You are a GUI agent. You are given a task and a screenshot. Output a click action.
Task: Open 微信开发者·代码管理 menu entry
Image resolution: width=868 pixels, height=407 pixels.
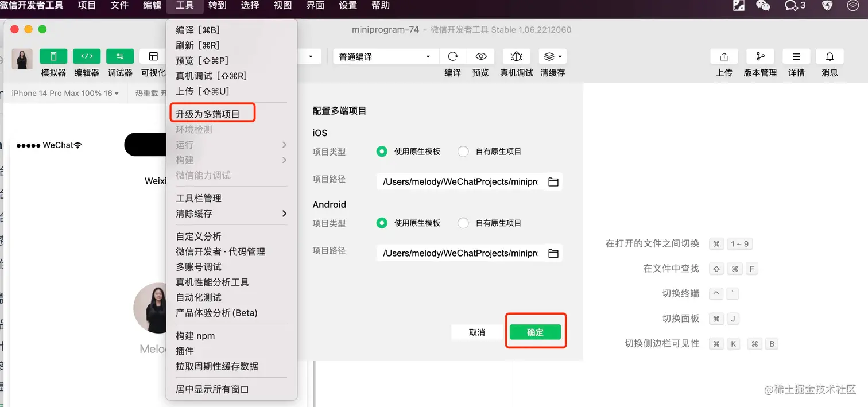[231, 251]
